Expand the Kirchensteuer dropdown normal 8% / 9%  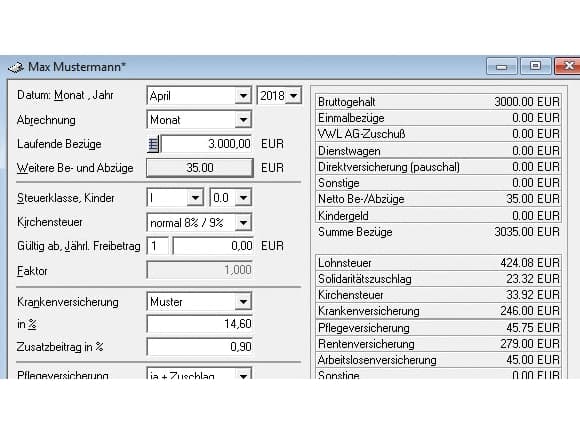199,223
